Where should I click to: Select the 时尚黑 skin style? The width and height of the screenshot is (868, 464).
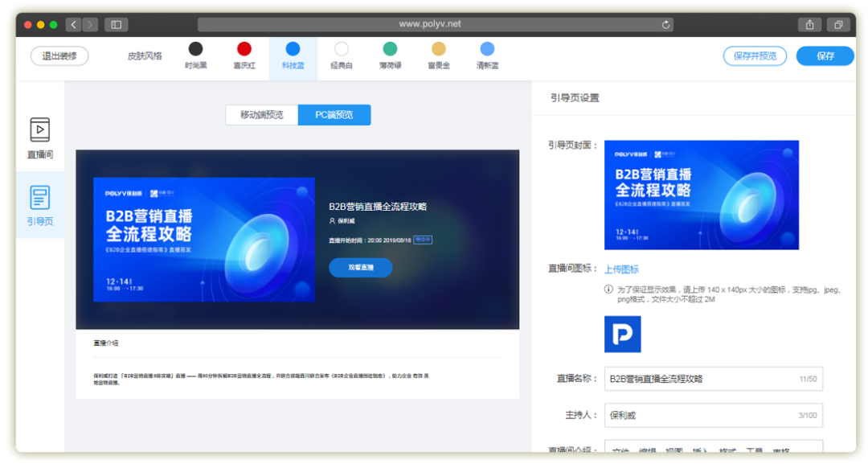pos(196,48)
